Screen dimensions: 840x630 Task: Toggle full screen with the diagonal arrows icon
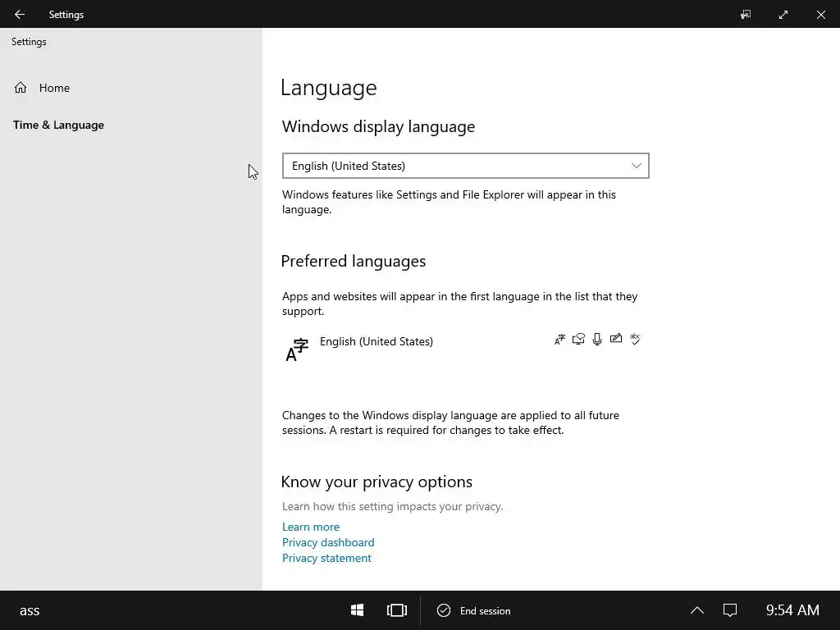tap(783, 15)
